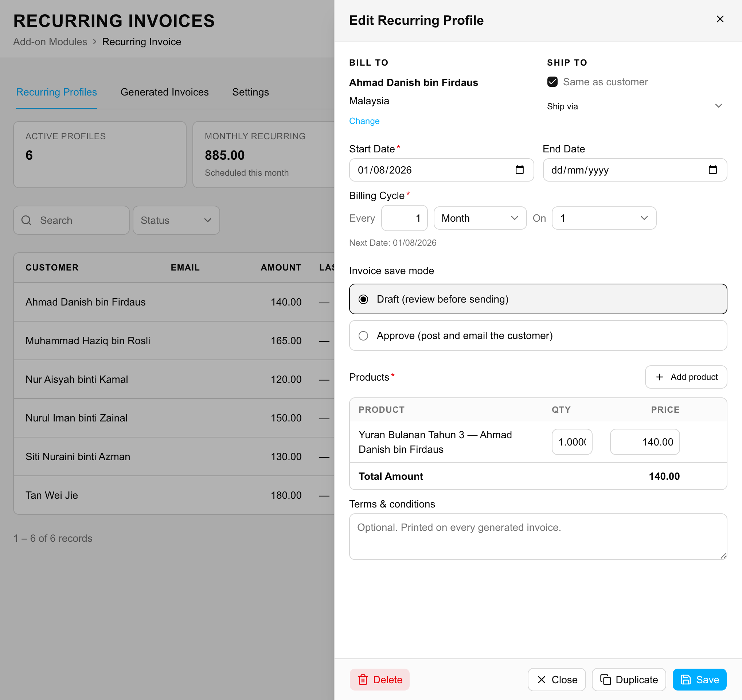
Task: Click the Search profiles field
Action: pyautogui.click(x=71, y=220)
